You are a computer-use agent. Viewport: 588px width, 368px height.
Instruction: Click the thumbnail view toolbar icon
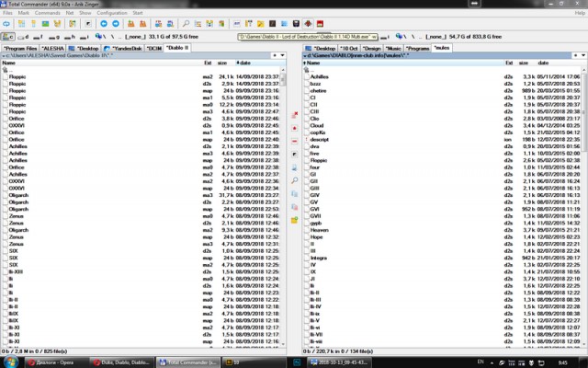(45, 24)
